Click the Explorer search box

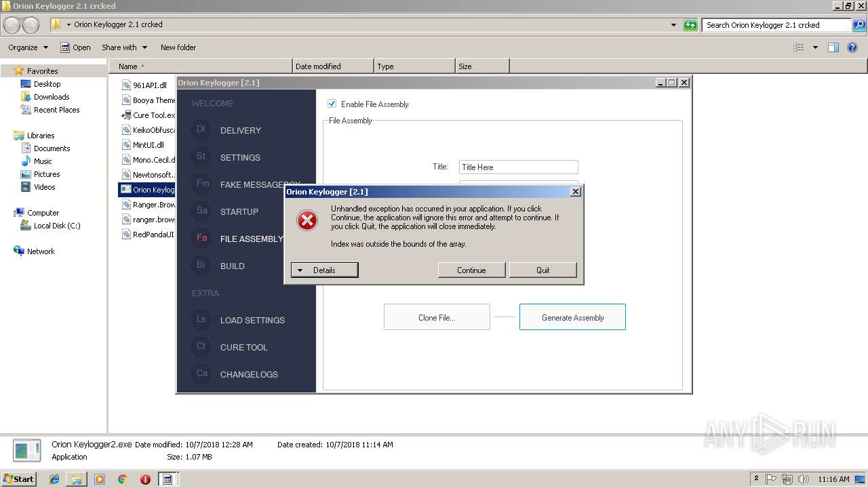777,25
